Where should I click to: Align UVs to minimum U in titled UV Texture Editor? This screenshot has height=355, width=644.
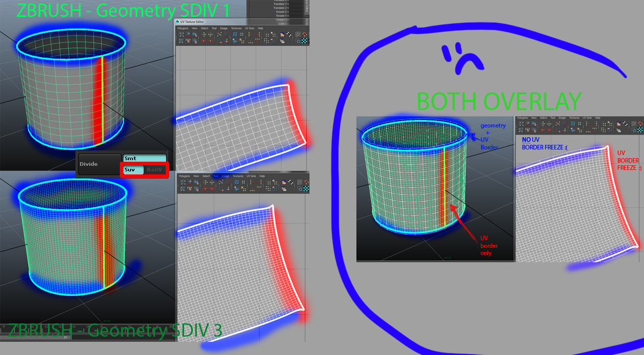(x=250, y=34)
